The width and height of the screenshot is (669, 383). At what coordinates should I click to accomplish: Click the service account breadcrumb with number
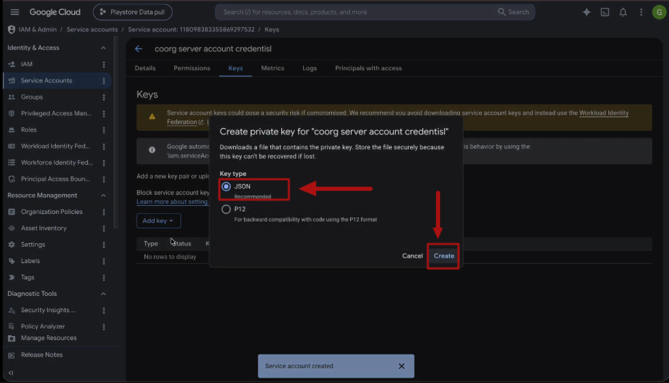pyautogui.click(x=191, y=29)
